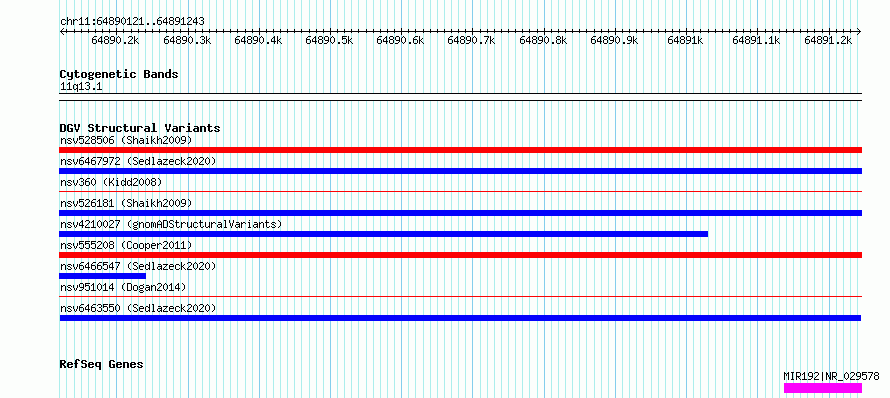The width and height of the screenshot is (890, 398).
Task: Open variant label nsv360 (Kidd2008)
Action: (x=111, y=182)
